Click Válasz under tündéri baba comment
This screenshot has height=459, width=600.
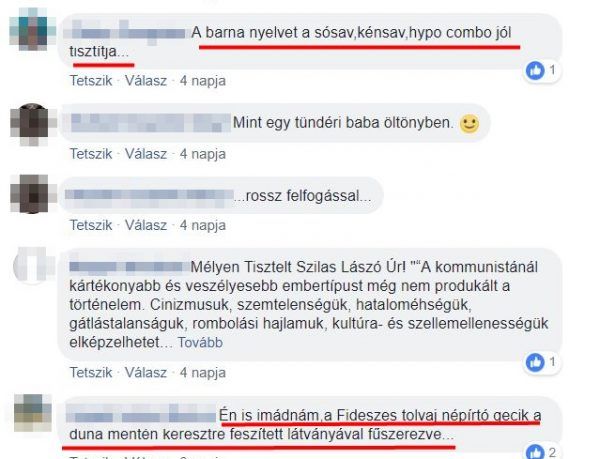point(146,154)
